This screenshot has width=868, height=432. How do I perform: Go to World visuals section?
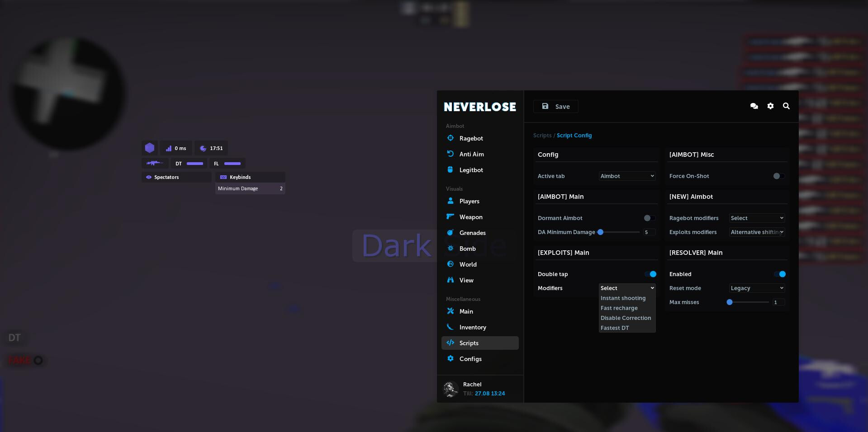(x=480, y=264)
